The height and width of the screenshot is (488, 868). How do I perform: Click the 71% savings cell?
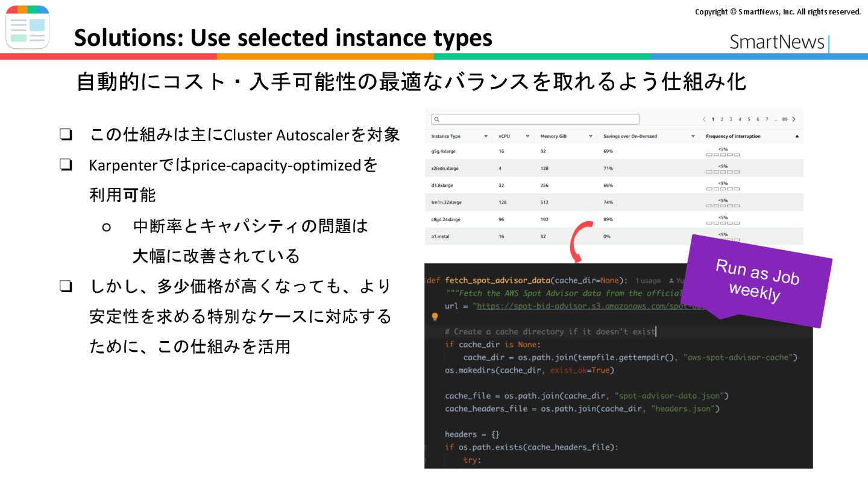click(x=608, y=168)
